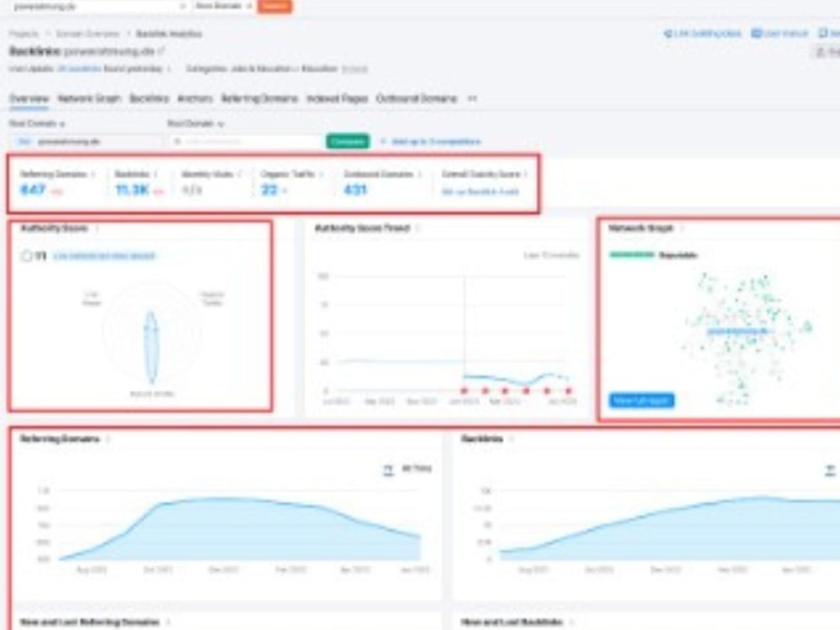This screenshot has width=840, height=630.
Task: Switch to the Backlinks tab
Action: point(150,98)
